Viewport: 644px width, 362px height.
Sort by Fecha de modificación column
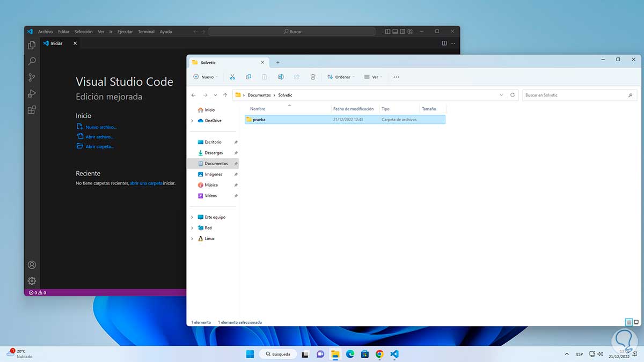[x=353, y=109]
